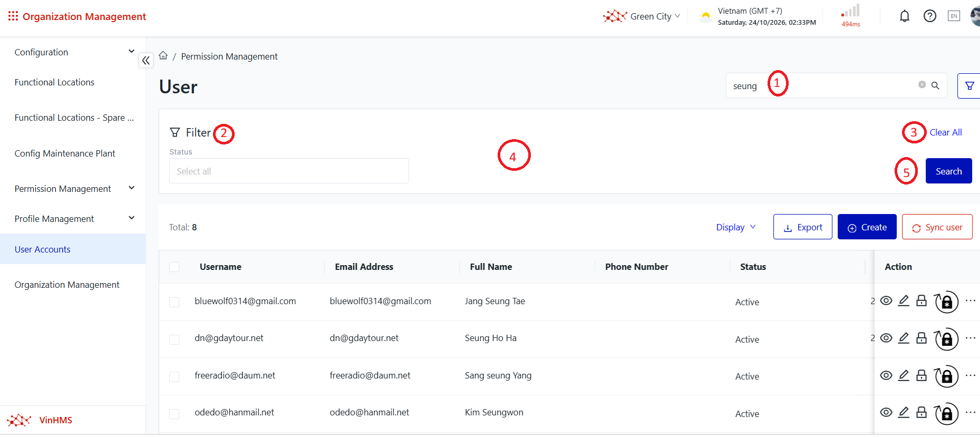980x437 pixels.
Task: Click the magnifier icon in the search box
Action: (935, 85)
